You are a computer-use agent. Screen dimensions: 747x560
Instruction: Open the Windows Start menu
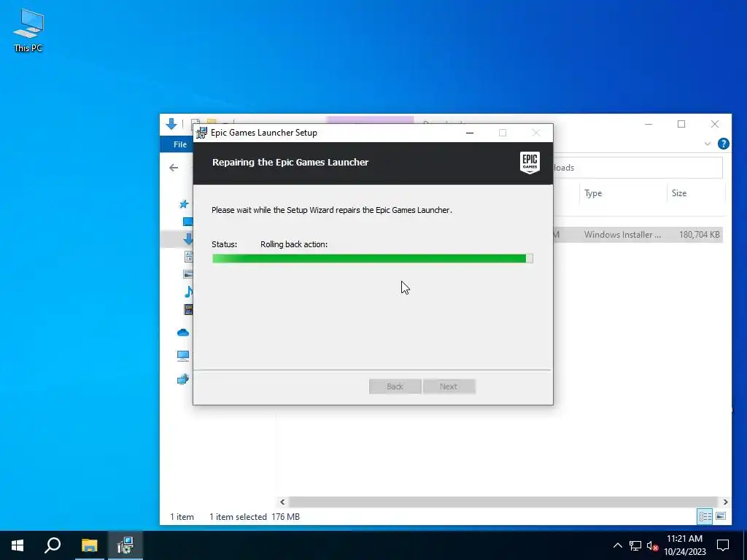(18, 545)
